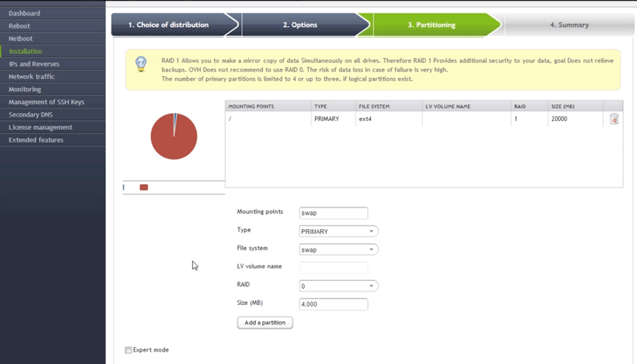The width and height of the screenshot is (637, 364).
Task: Expand the File system dropdown
Action: pos(338,249)
